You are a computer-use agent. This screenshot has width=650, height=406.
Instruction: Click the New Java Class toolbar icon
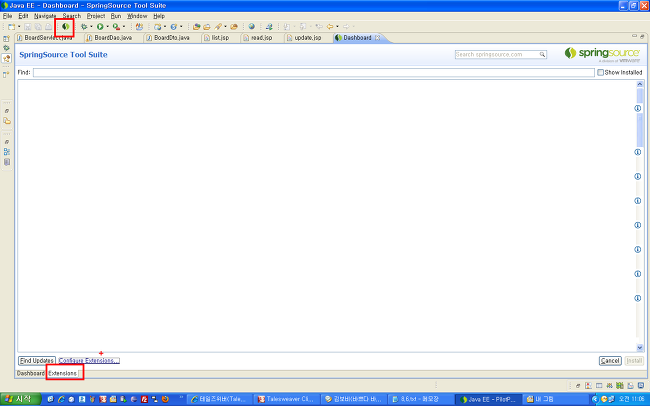[x=174, y=27]
